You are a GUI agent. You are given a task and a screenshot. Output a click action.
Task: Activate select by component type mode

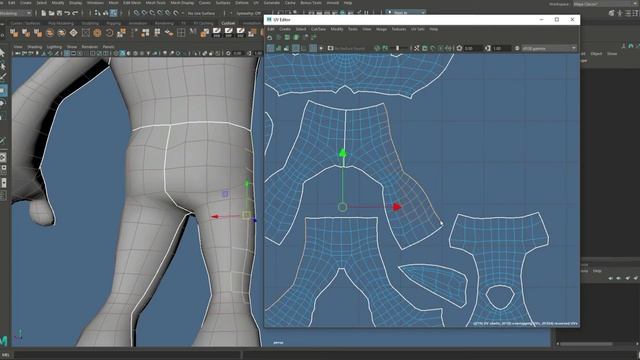point(113,13)
